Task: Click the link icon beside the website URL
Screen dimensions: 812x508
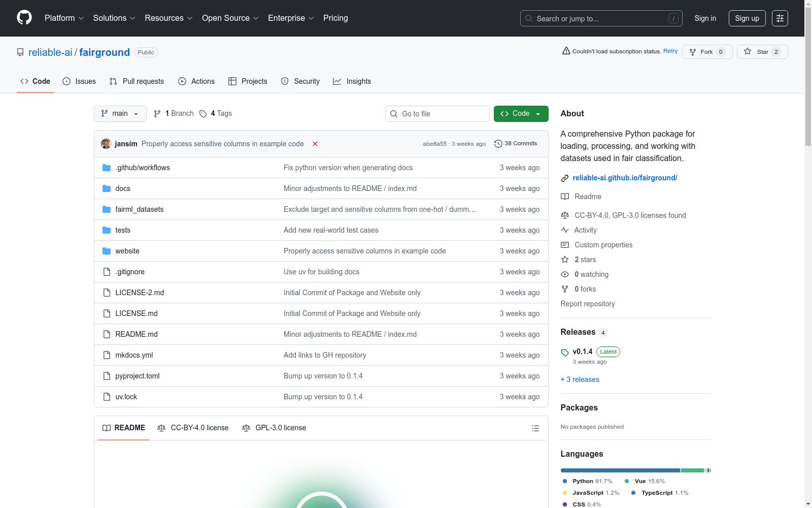Action: [565, 178]
